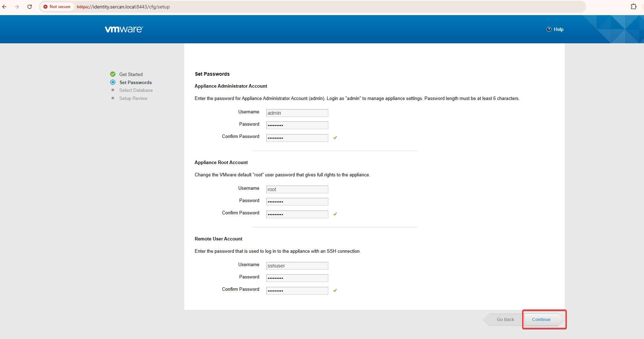Reload the page with refresh icon

coord(30,7)
